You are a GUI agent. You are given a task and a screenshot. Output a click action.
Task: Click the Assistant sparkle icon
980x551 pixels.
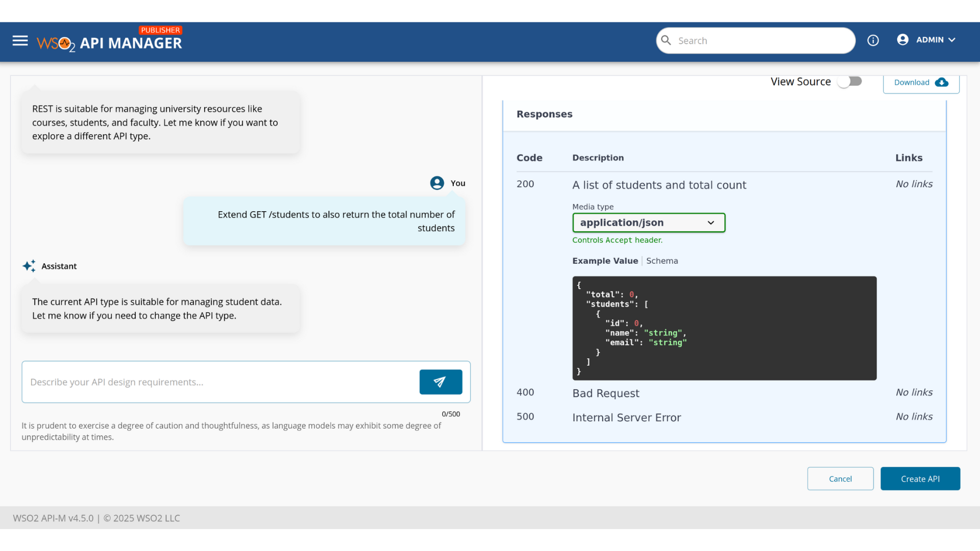point(29,266)
